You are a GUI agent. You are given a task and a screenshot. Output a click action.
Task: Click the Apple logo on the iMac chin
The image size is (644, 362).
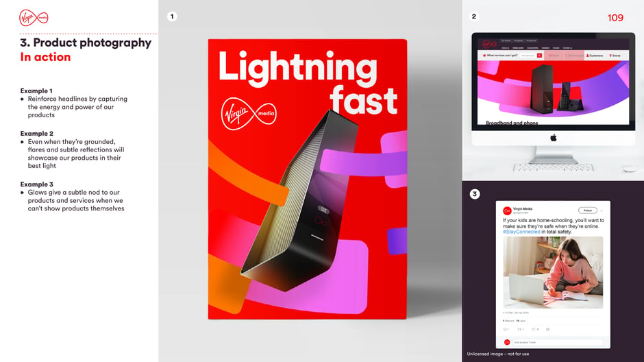(x=554, y=138)
